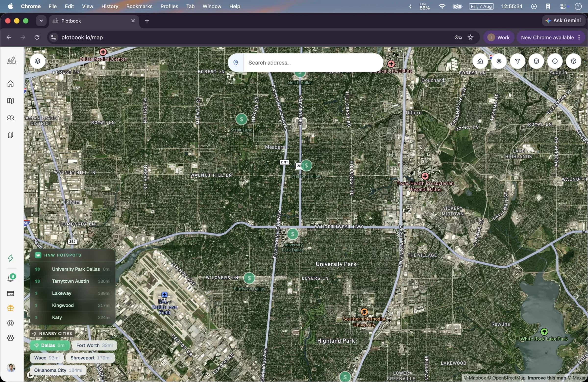The image size is (588, 382).
Task: Click the White Rock Lake Park marker
Action: (x=544, y=332)
